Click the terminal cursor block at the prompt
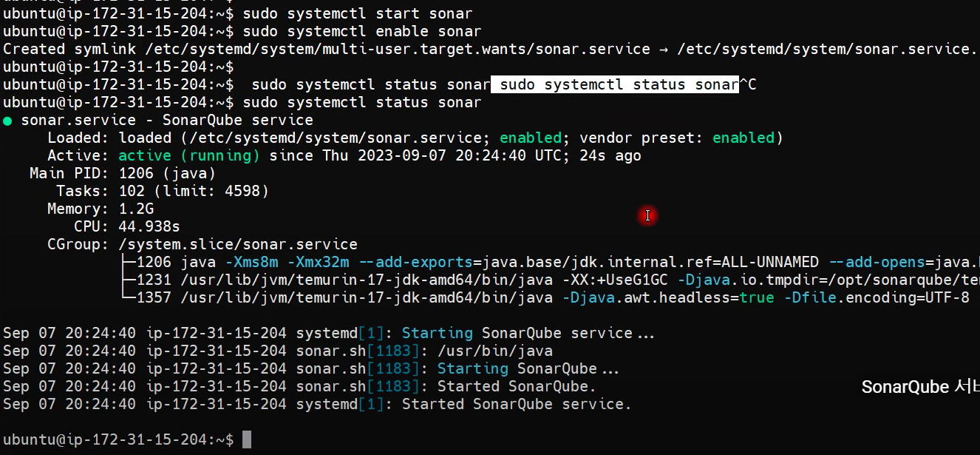Image resolution: width=980 pixels, height=455 pixels. (x=247, y=439)
